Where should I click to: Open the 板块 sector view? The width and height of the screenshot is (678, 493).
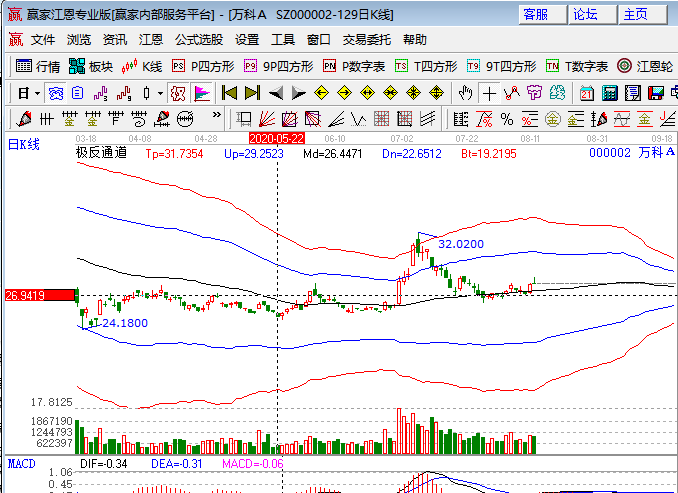coord(91,66)
